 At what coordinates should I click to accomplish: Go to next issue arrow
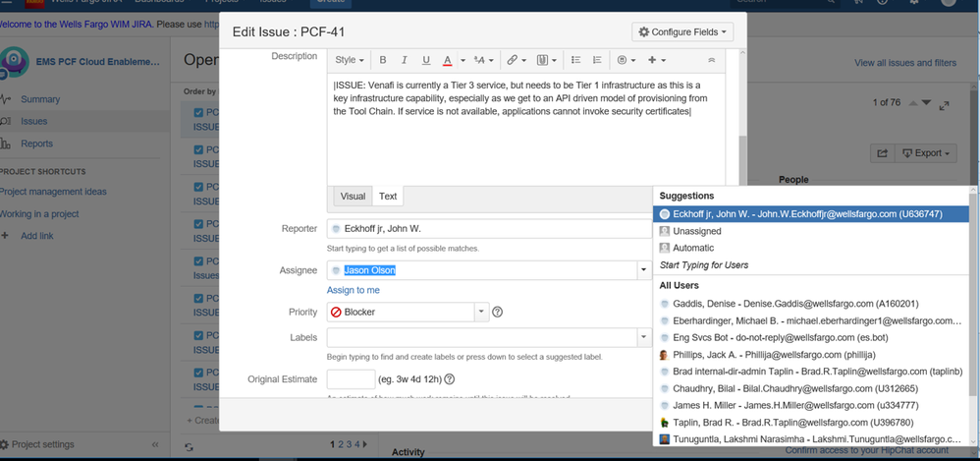926,102
